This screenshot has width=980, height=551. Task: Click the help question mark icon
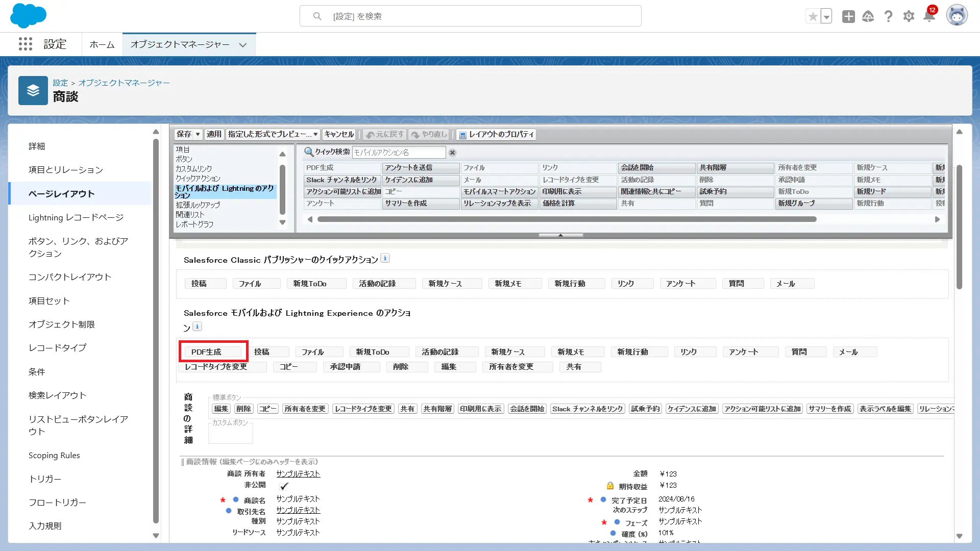click(x=888, y=16)
